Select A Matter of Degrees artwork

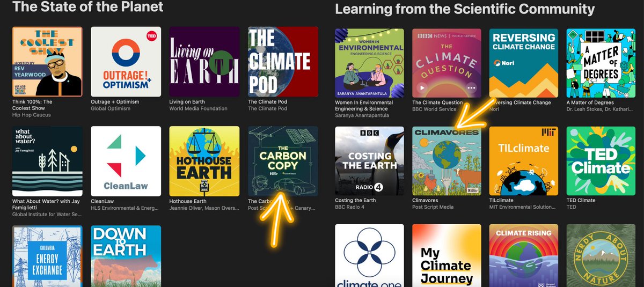[x=601, y=63]
